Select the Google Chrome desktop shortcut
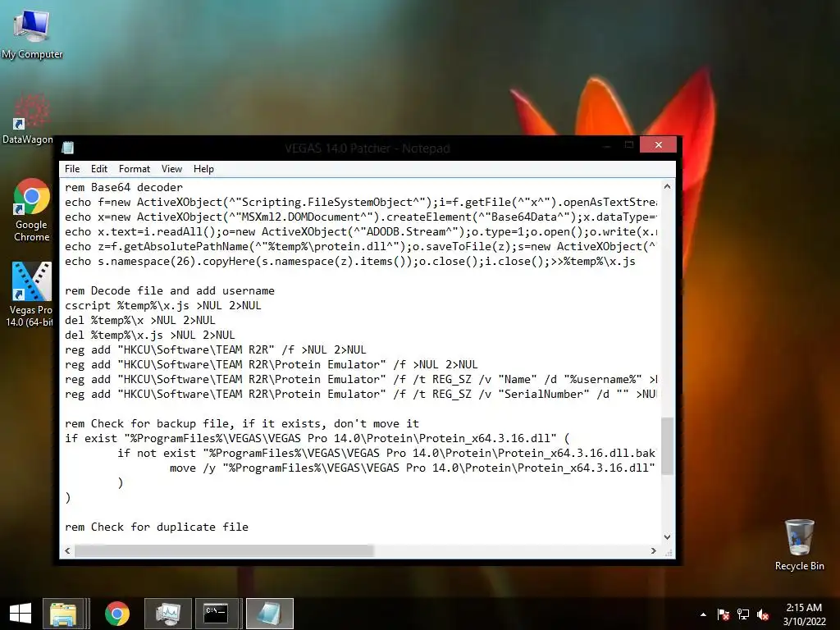 32,210
